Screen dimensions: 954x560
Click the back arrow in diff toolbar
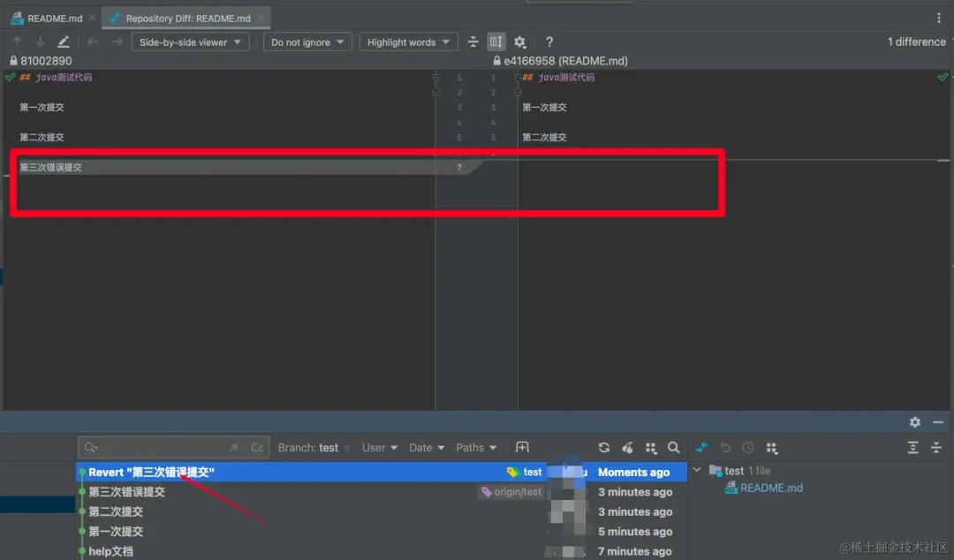[93, 42]
